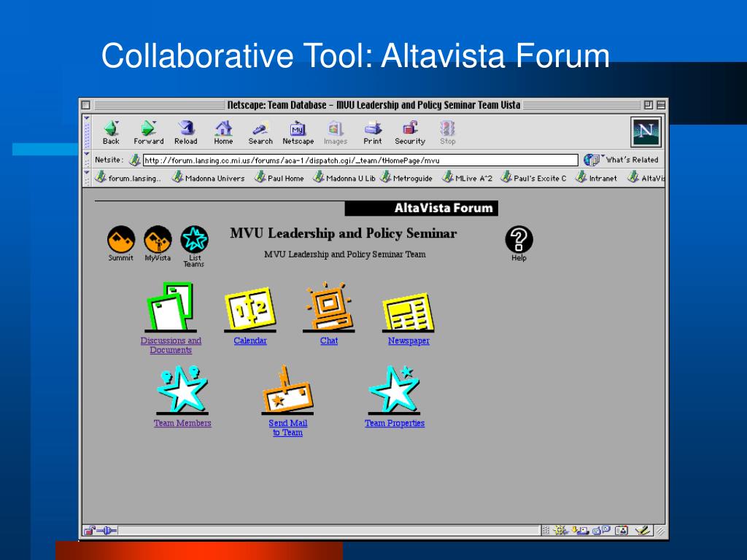Collapse the location toolbar with its tab
The image size is (747, 560).
pos(87,160)
